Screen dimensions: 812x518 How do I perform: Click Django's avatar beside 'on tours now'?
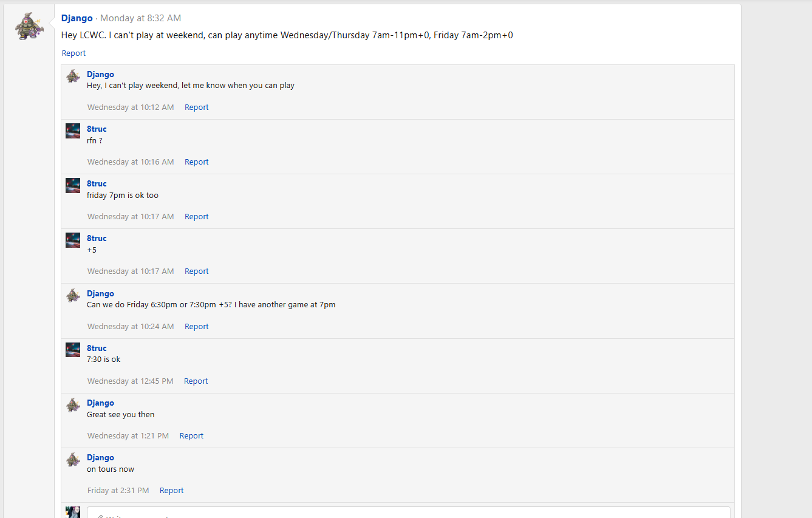73,459
